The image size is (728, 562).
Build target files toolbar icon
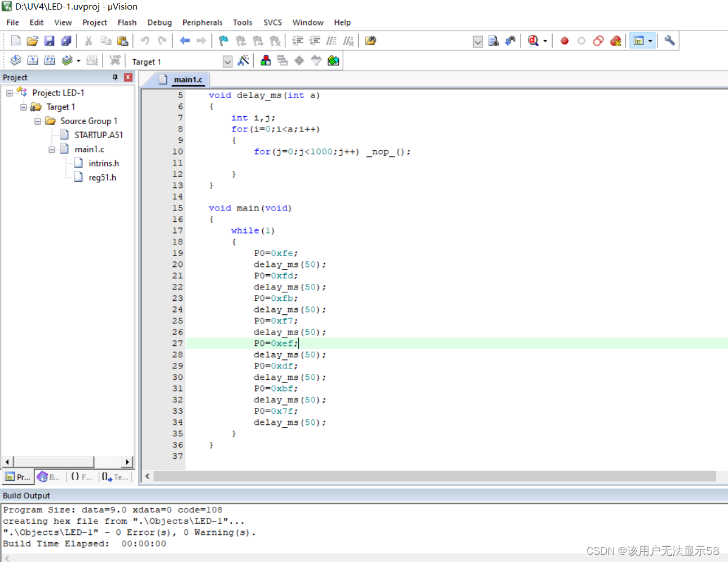(33, 60)
